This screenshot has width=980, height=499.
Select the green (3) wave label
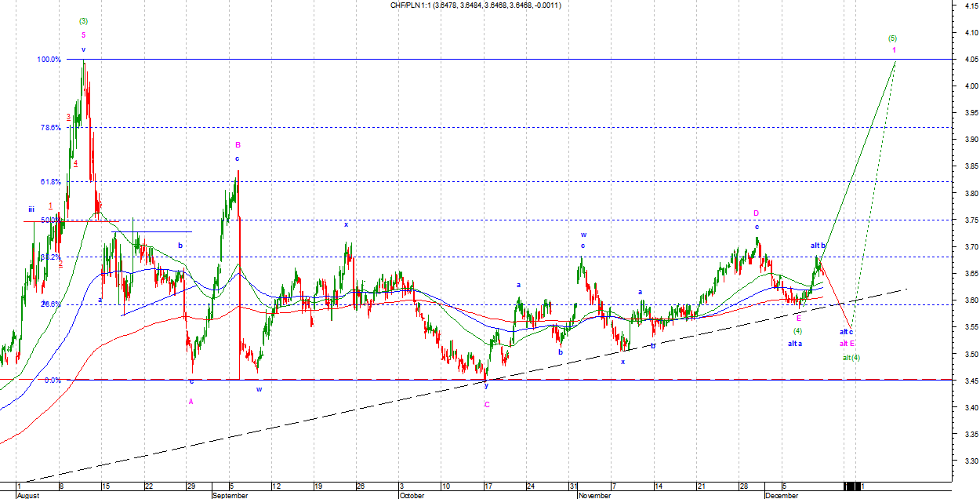(83, 21)
